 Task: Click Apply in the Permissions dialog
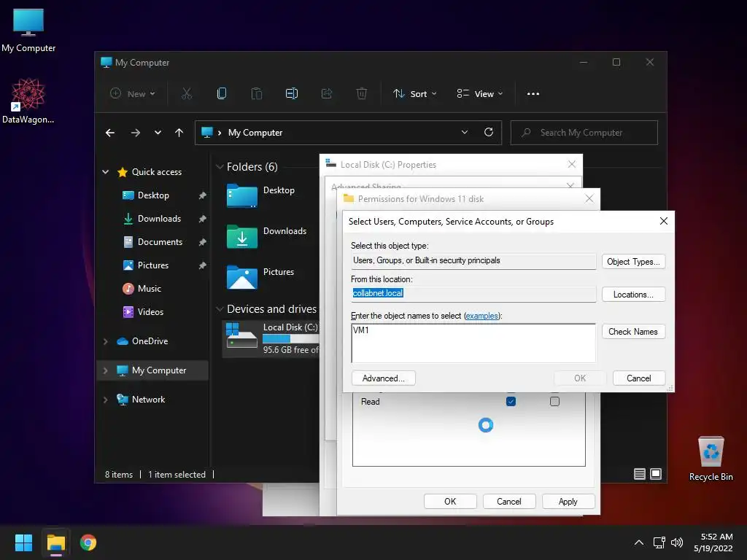coord(568,502)
